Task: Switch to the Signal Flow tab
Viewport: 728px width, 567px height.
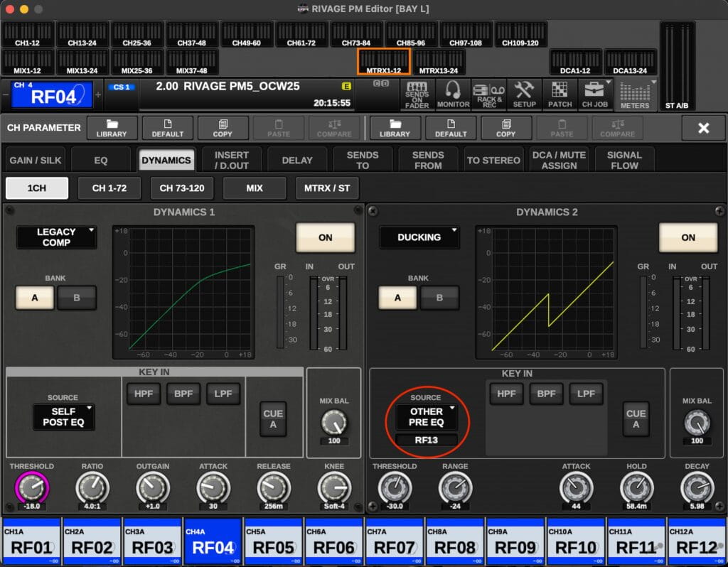Action: click(624, 160)
